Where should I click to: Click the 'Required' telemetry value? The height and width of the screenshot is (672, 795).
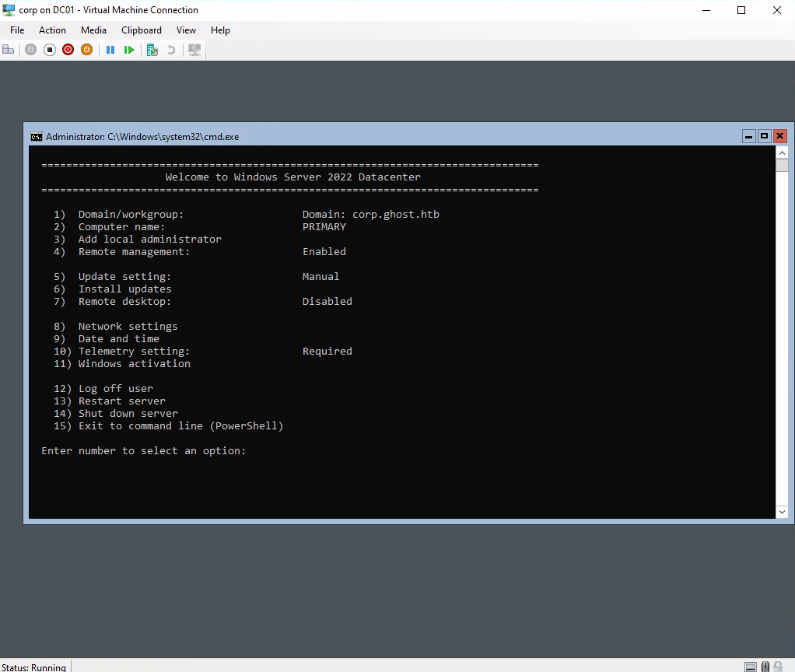click(327, 352)
